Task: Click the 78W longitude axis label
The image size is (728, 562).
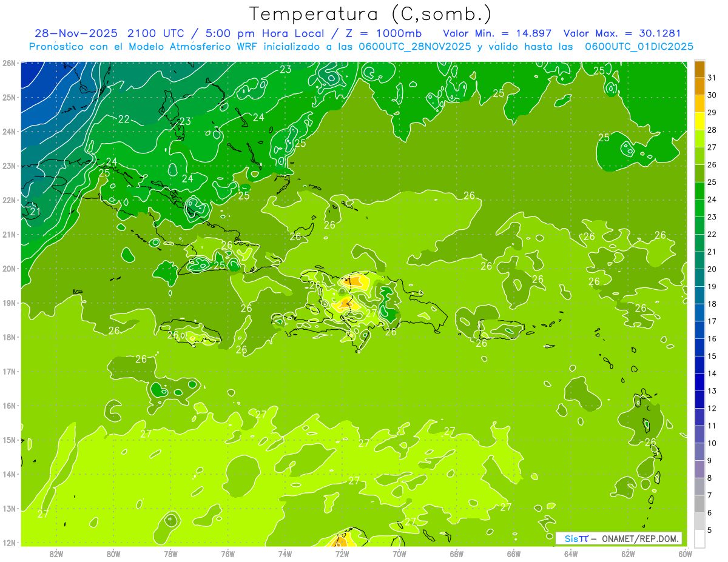Action: [170, 554]
